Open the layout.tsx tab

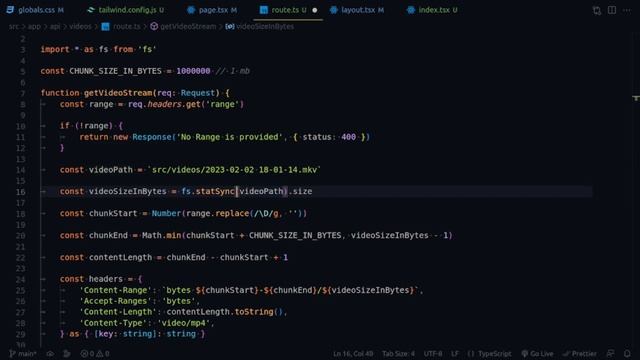coord(357,10)
